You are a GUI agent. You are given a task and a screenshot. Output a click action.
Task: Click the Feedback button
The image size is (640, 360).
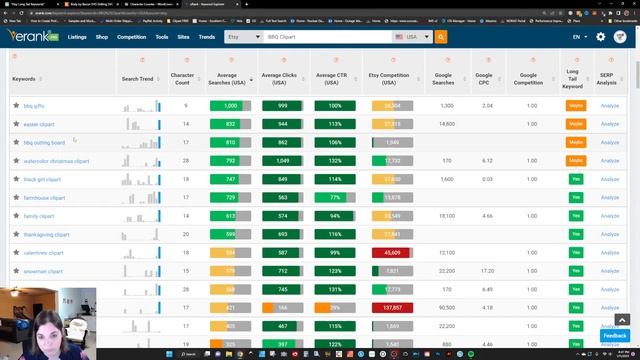click(x=615, y=336)
